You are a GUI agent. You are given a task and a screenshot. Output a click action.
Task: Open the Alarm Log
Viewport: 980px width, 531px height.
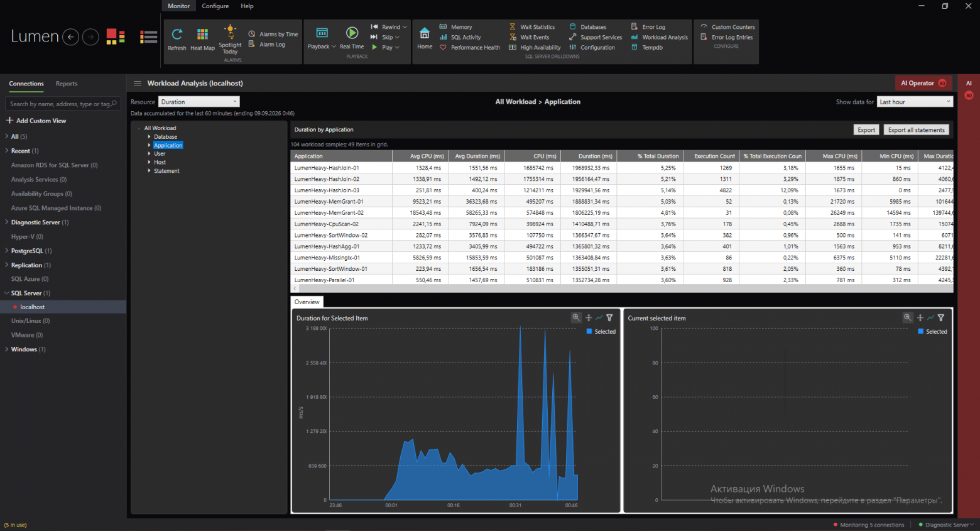click(267, 45)
